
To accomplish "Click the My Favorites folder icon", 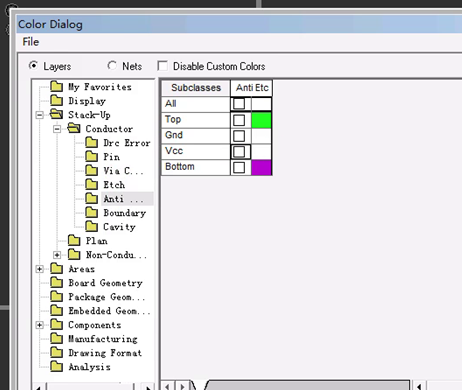I will pyautogui.click(x=57, y=87).
